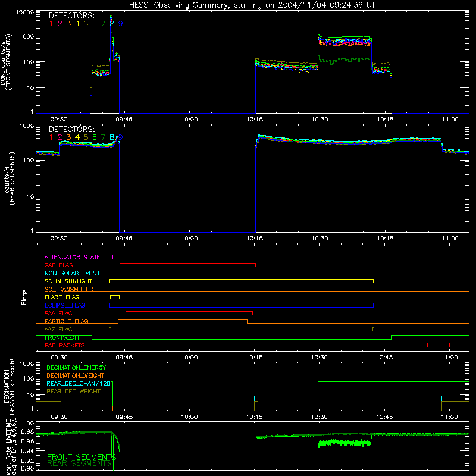Click the second olive flag pulse near 10:42
This screenshot has width=476, height=476.
(374, 330)
